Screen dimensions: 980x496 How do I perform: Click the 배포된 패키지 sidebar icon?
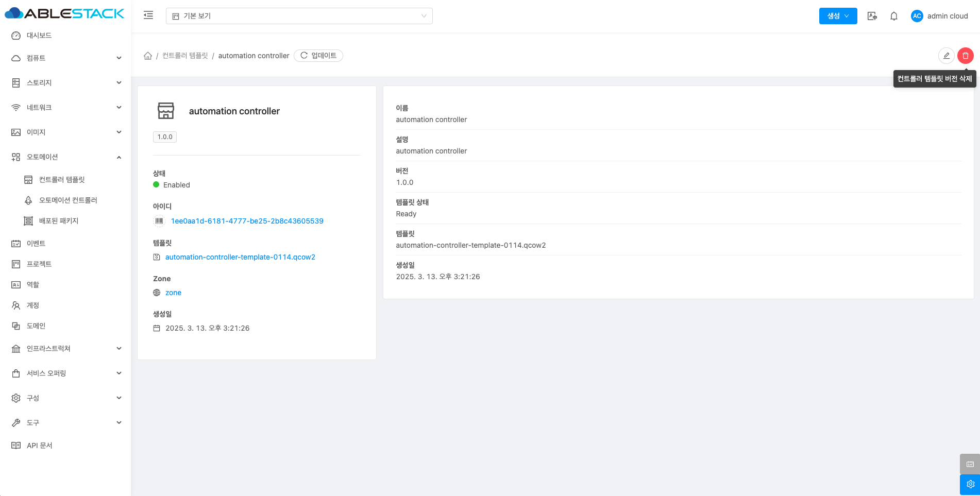28,221
